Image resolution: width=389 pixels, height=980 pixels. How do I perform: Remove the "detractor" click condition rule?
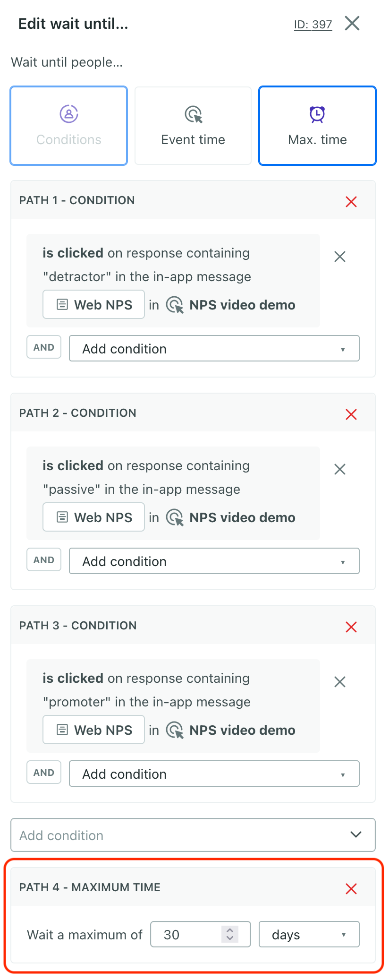click(340, 257)
